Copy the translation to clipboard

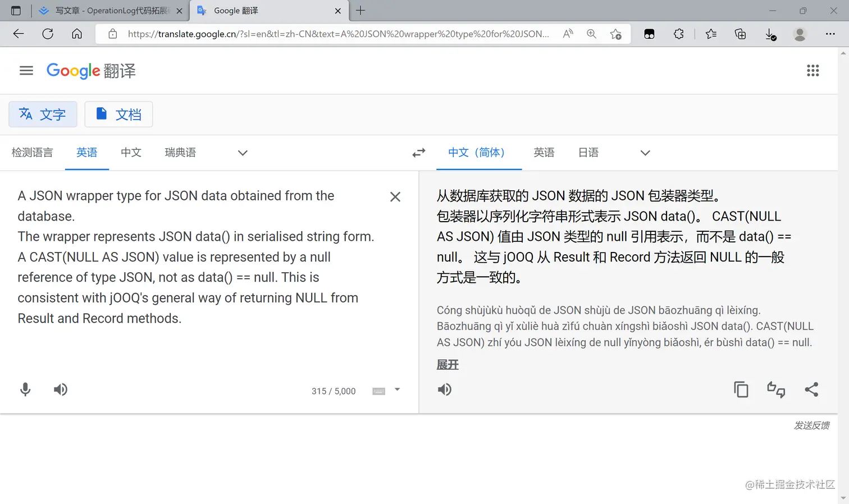tap(741, 390)
